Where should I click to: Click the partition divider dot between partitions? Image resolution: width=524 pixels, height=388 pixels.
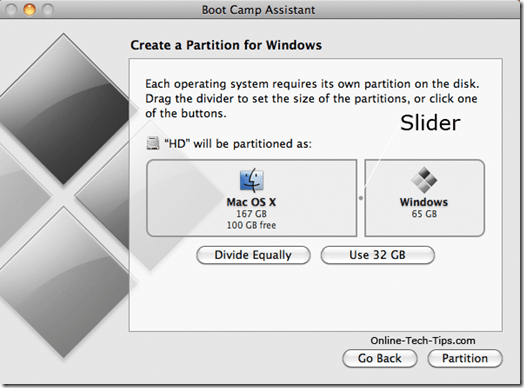361,198
